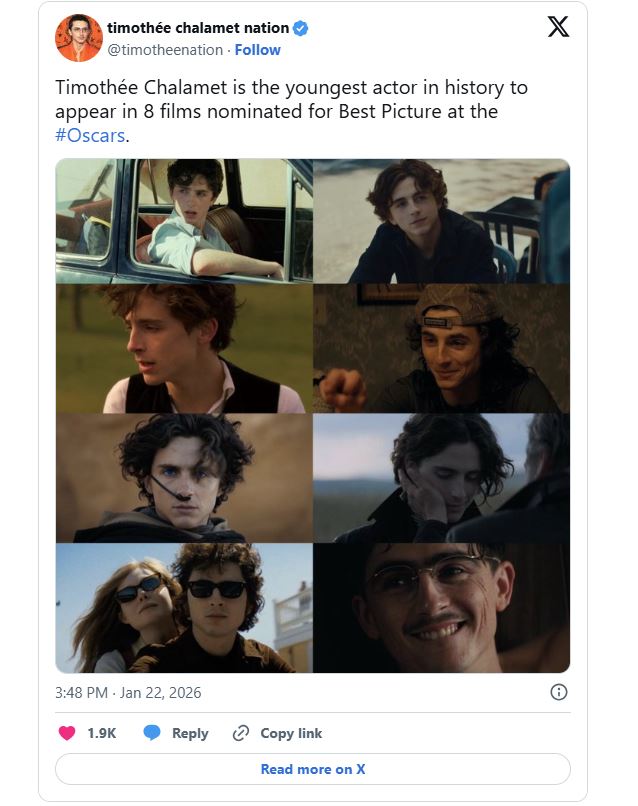Open the car window photo thumbnail

[x=184, y=221]
